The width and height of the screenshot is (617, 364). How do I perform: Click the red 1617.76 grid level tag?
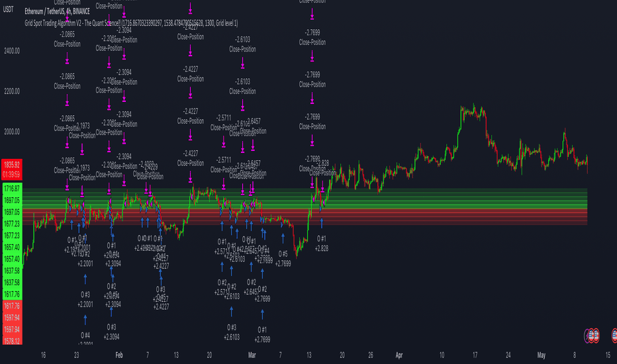tap(12, 306)
